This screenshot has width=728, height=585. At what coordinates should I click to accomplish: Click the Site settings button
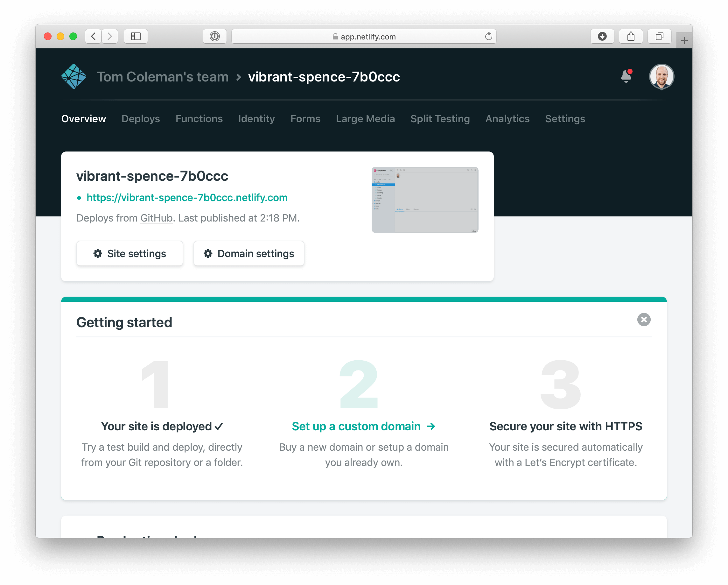129,252
